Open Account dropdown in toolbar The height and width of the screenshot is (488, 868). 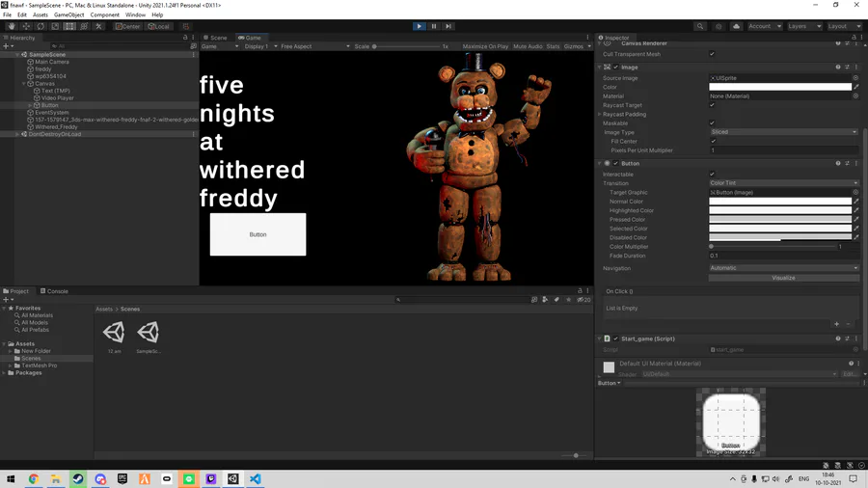(765, 26)
